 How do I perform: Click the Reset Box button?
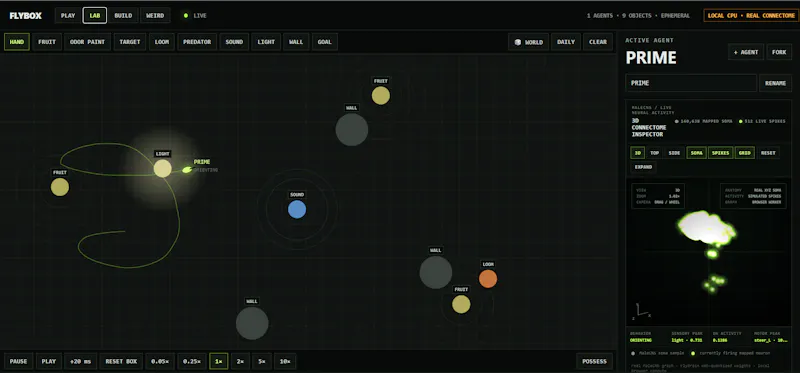pyautogui.click(x=121, y=361)
